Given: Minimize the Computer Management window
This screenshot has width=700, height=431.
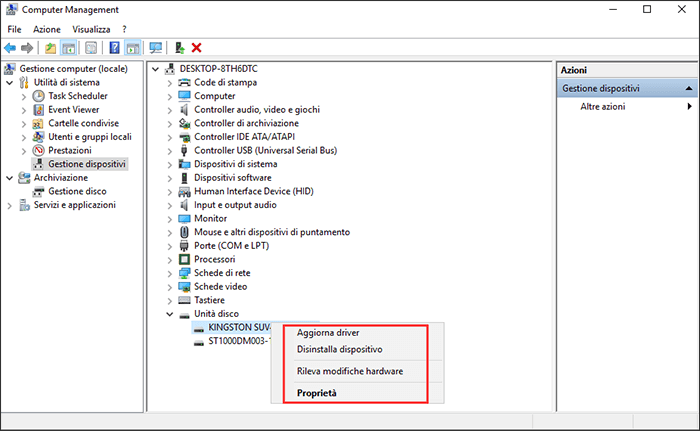Looking at the screenshot, I should click(x=613, y=9).
